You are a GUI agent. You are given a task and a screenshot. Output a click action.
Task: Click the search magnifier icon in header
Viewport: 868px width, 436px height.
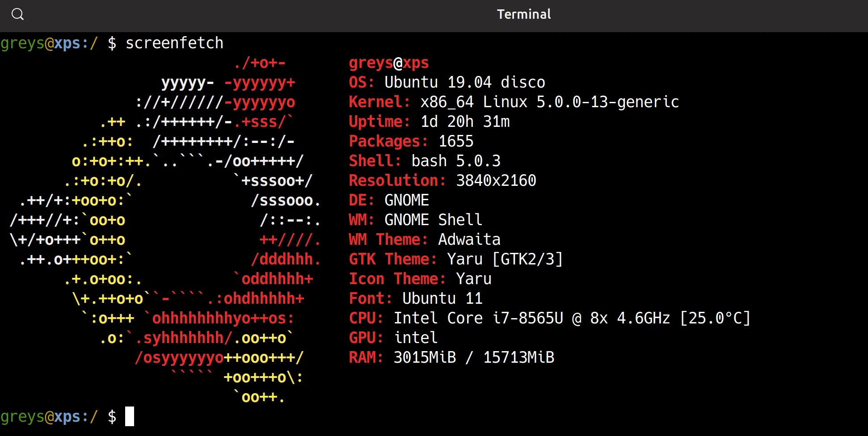tap(17, 14)
